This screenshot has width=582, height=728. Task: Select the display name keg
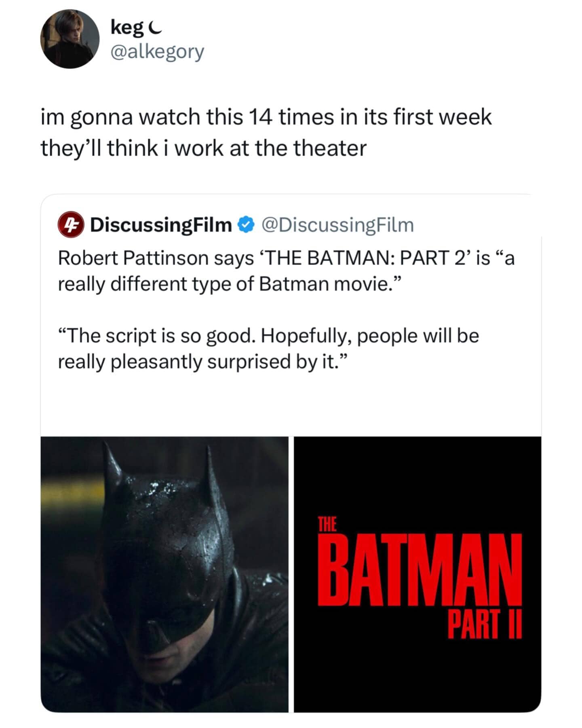point(129,25)
